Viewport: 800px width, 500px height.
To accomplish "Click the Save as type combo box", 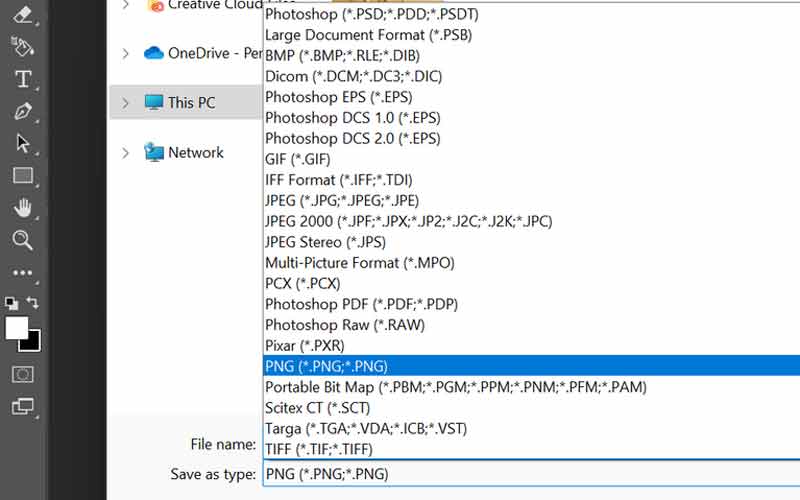I will click(530, 474).
